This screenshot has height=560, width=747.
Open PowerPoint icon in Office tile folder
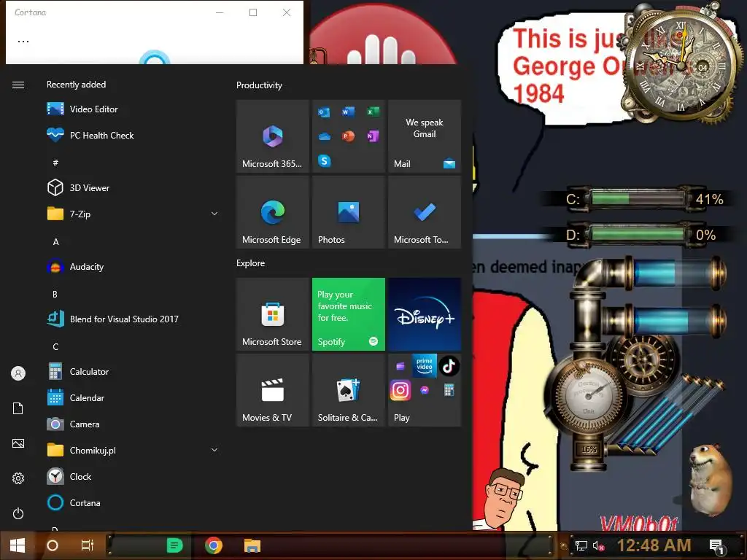tap(348, 136)
